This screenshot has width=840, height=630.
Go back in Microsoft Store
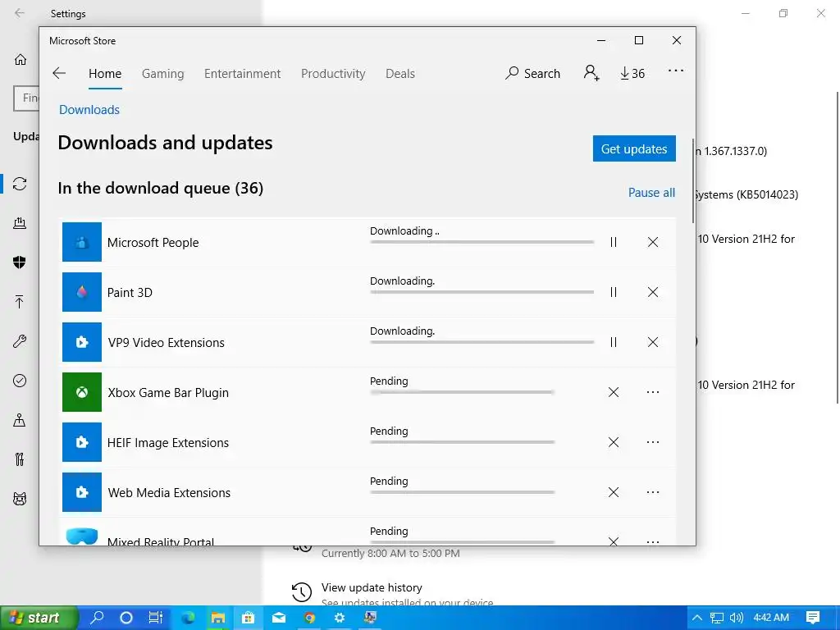59,73
